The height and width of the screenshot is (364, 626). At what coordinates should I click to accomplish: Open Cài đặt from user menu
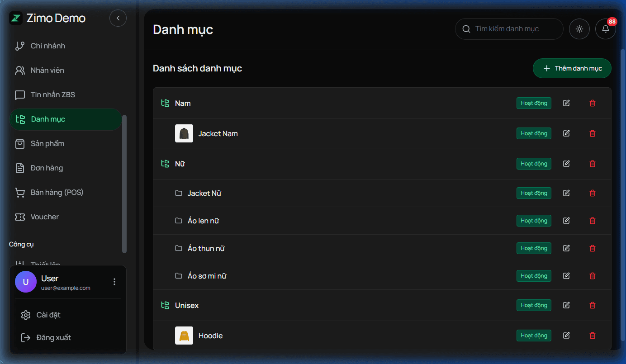48,315
